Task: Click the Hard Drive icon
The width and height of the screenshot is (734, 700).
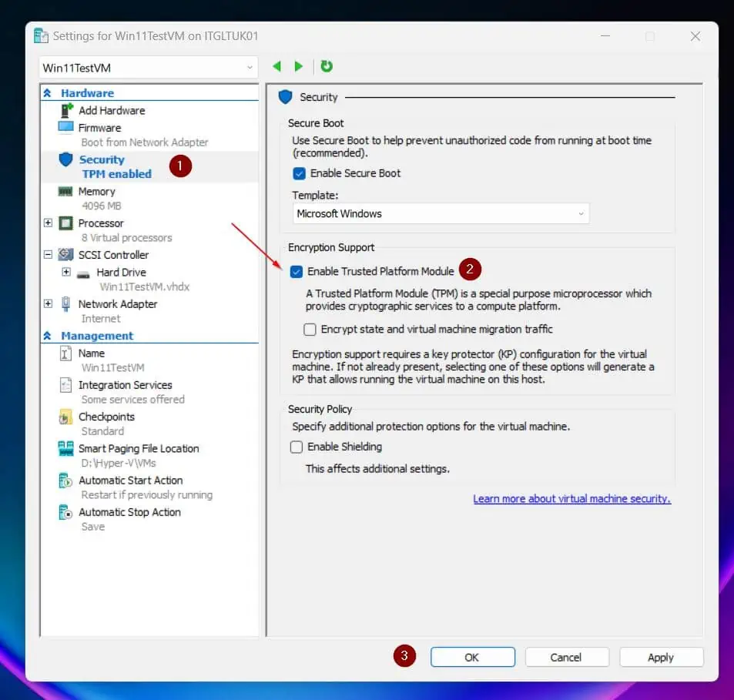Action: (x=83, y=274)
